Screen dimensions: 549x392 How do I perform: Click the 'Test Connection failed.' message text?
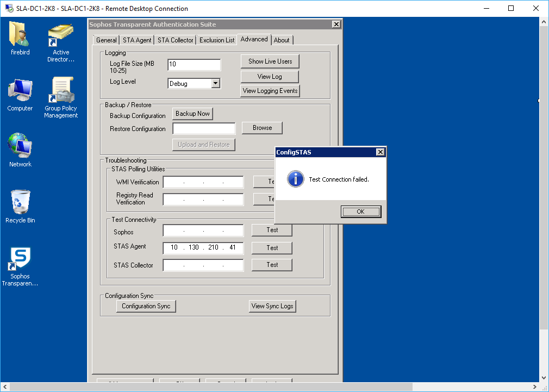click(x=339, y=179)
